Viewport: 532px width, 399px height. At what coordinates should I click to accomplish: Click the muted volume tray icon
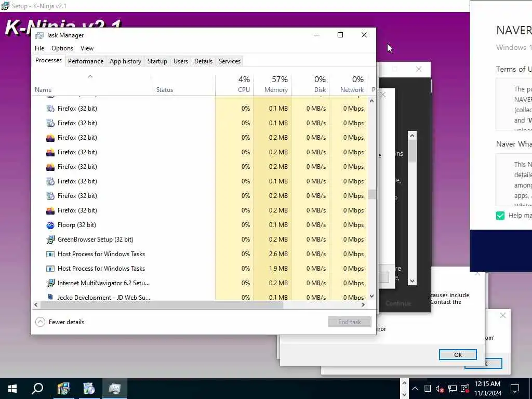tap(440, 389)
